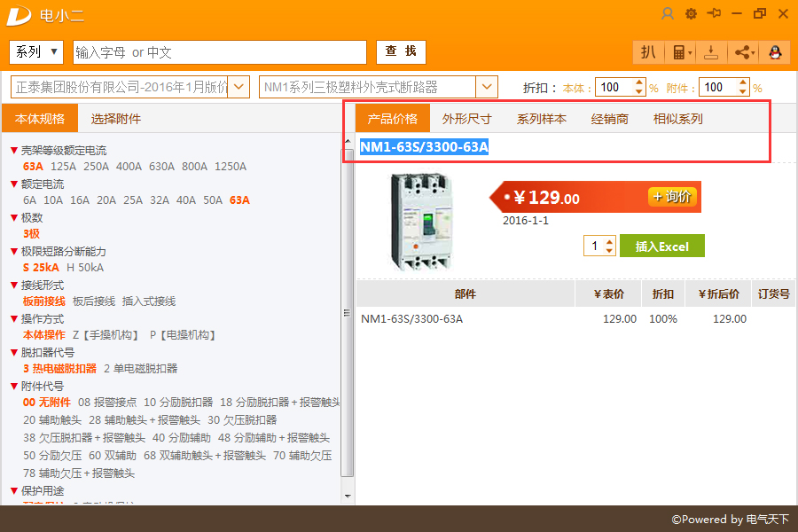Click the 扒 toolbar button
798x532 pixels.
coord(648,52)
